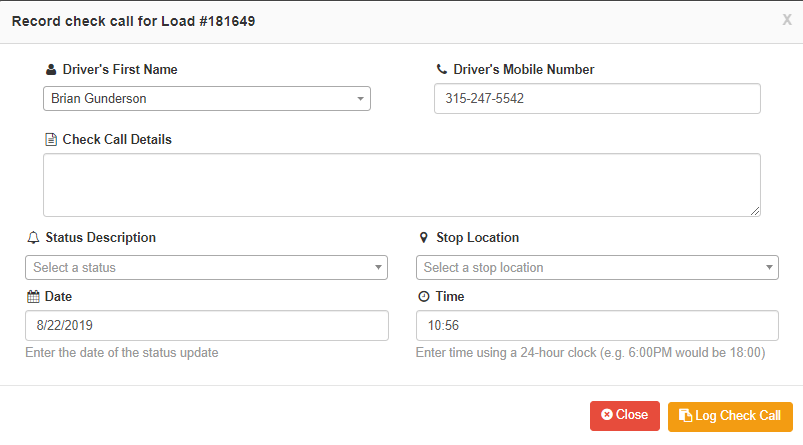This screenshot has height=445, width=803.
Task: Open the Select a stop location dropdown
Action: 590,268
